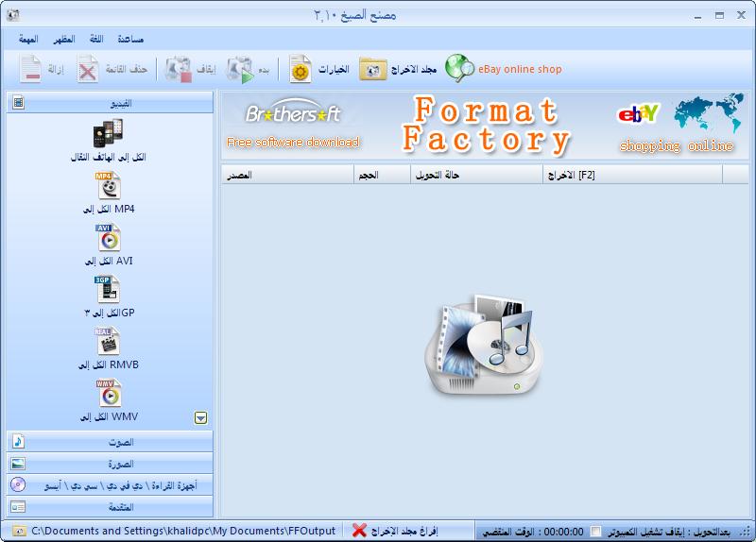Select the All to 3GP icon
The width and height of the screenshot is (756, 542).
click(107, 289)
